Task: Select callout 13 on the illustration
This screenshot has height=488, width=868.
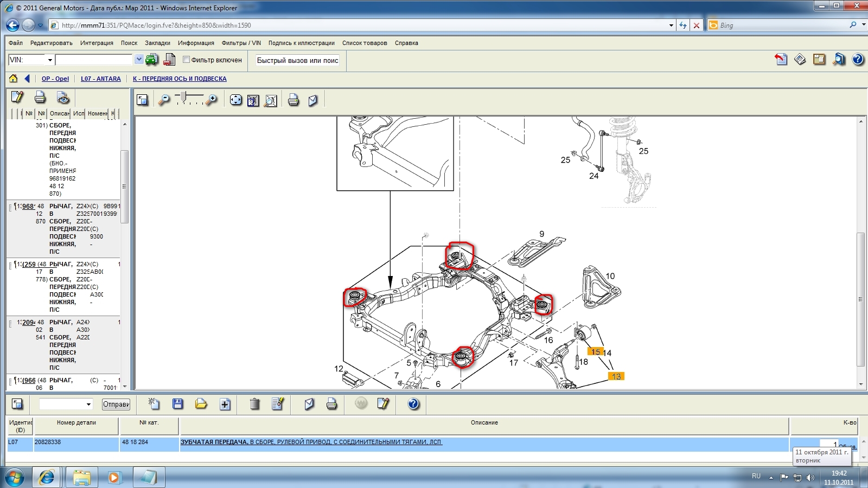Action: 616,376
